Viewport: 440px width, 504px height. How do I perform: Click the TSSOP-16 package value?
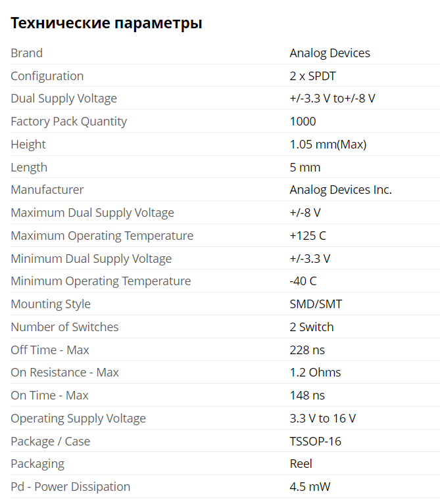(315, 442)
